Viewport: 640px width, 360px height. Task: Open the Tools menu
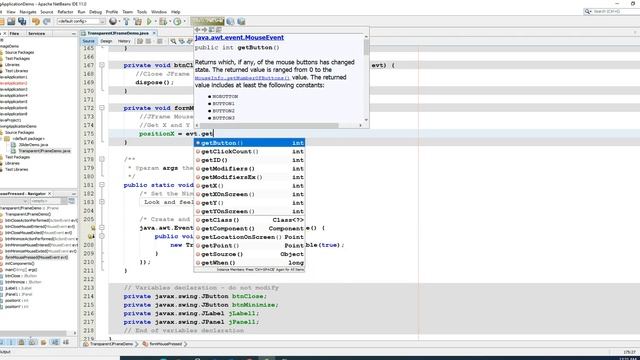pos(142,12)
